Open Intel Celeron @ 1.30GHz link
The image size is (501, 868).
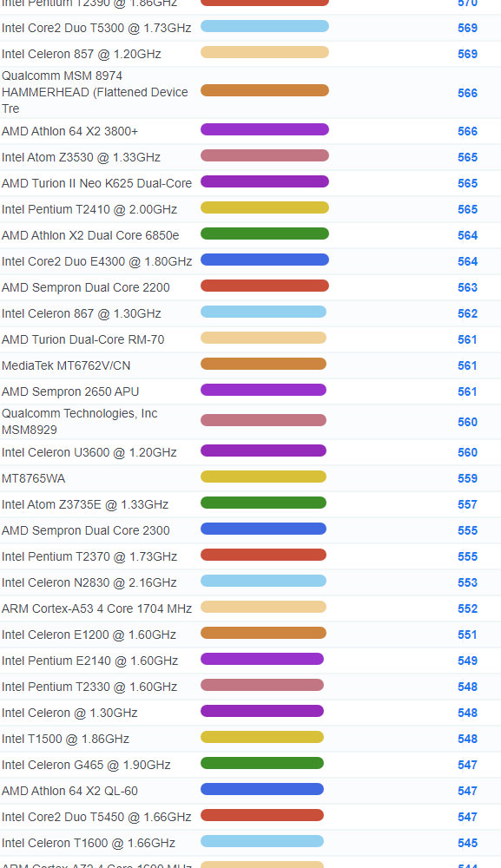tap(69, 713)
